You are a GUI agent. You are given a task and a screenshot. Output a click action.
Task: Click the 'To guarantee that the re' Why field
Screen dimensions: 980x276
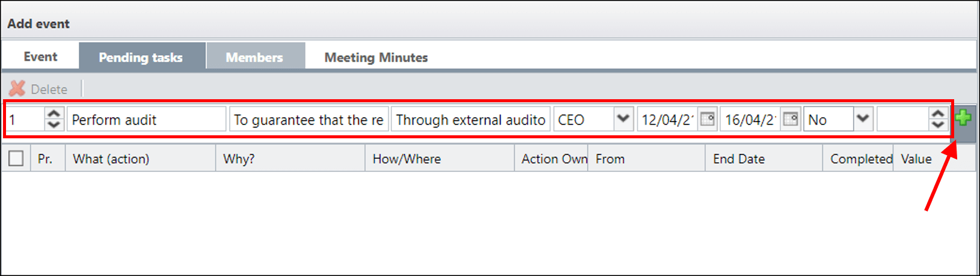(309, 119)
